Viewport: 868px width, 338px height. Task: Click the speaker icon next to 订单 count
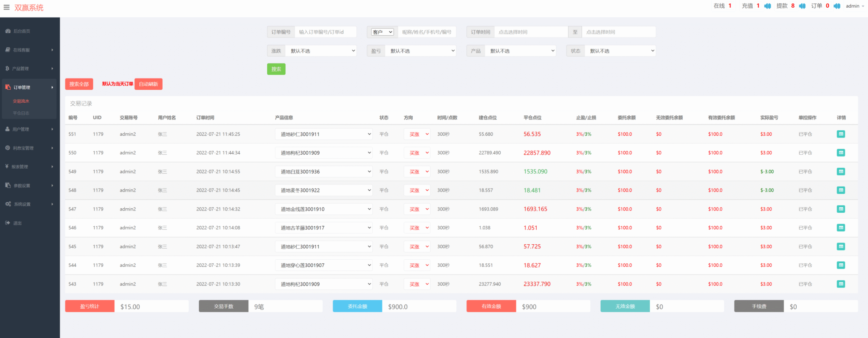pos(837,6)
